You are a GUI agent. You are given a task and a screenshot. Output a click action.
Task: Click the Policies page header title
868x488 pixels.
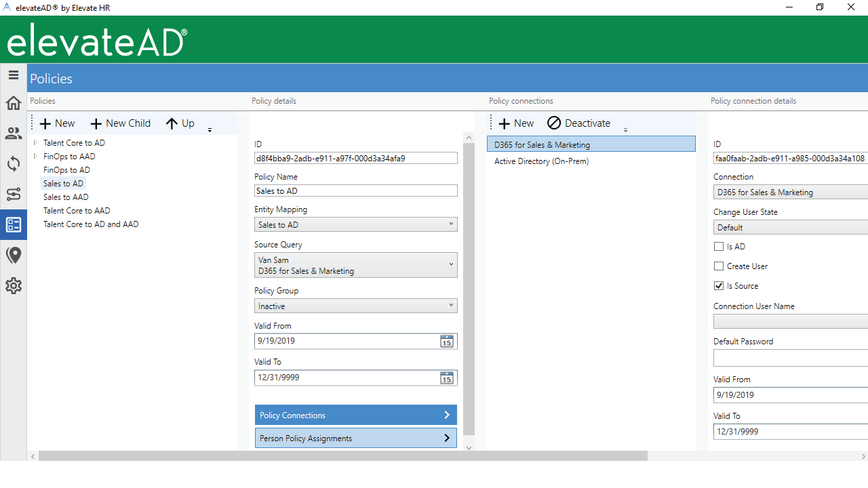click(x=51, y=79)
